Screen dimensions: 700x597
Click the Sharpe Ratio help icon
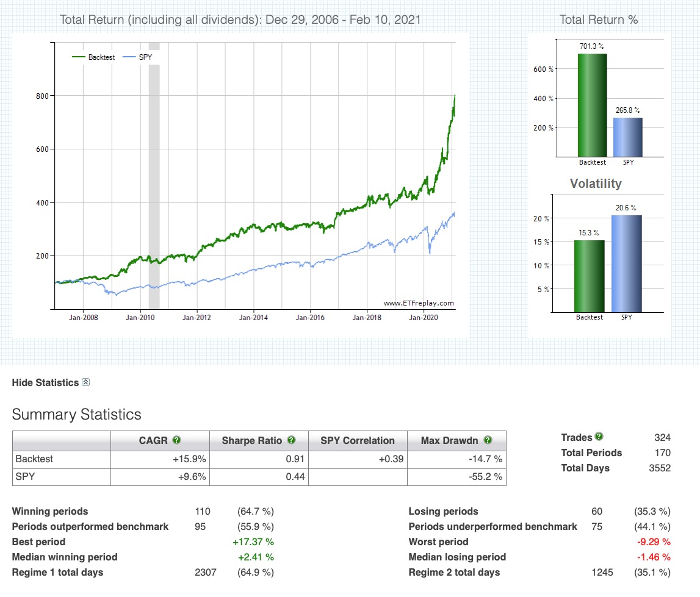pyautogui.click(x=291, y=440)
